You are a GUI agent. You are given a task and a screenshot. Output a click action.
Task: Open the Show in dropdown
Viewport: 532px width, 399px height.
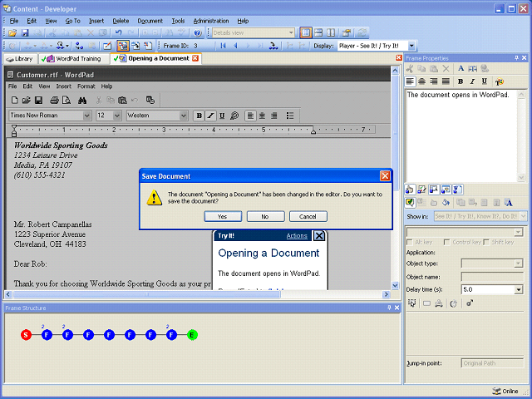523,216
